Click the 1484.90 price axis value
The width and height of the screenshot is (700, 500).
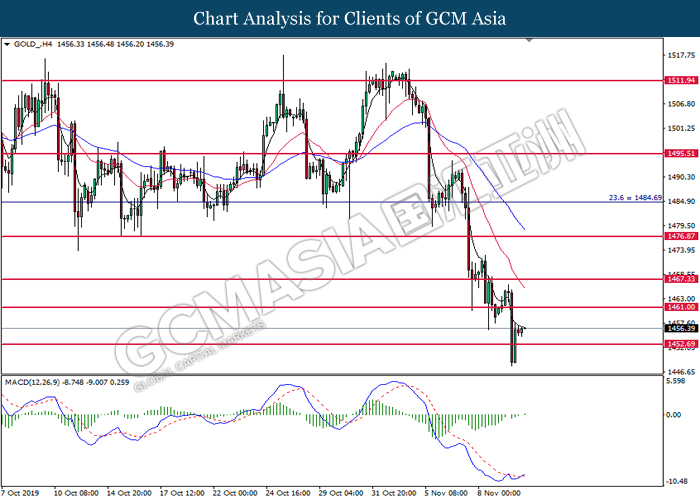[x=681, y=201]
